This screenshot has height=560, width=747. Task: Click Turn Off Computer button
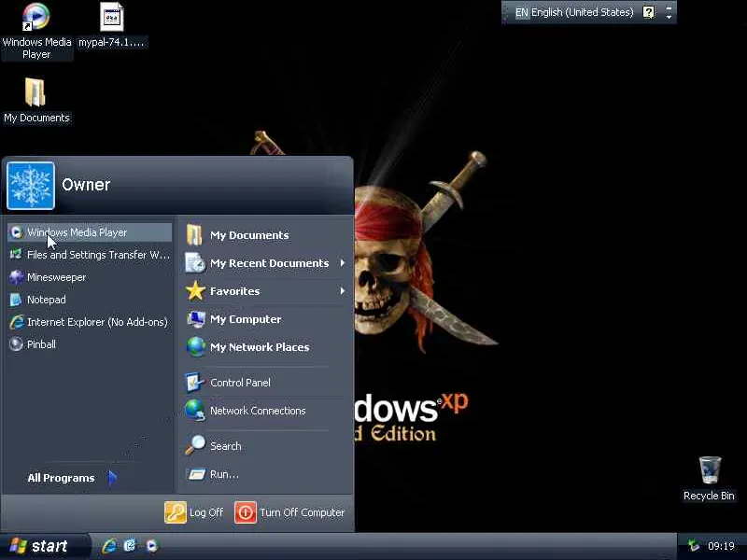(289, 512)
